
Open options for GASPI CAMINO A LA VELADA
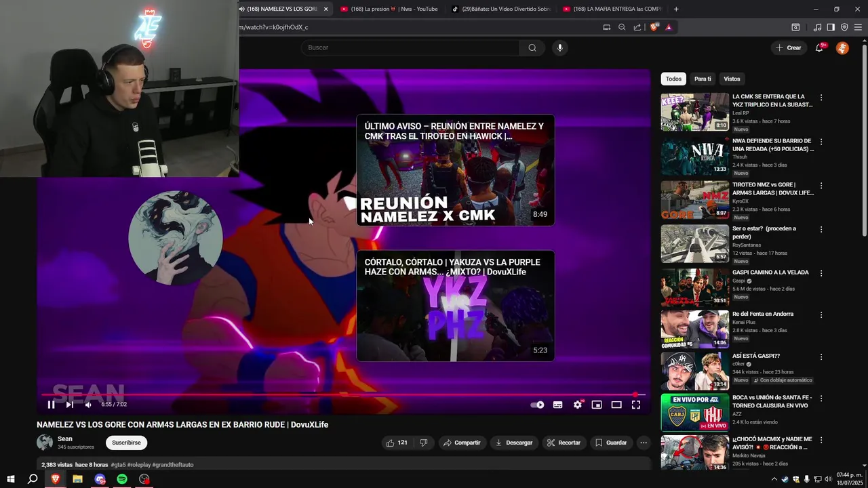tap(821, 272)
